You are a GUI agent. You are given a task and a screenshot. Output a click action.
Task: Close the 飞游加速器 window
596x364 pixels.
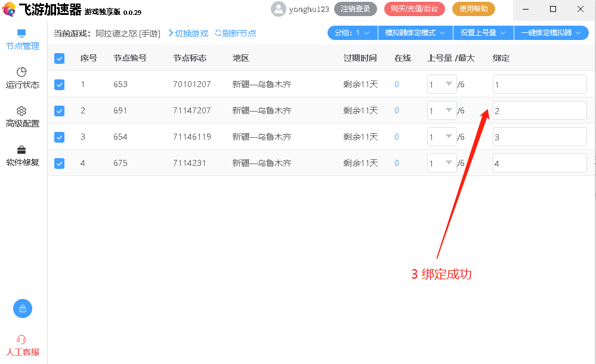click(x=580, y=9)
